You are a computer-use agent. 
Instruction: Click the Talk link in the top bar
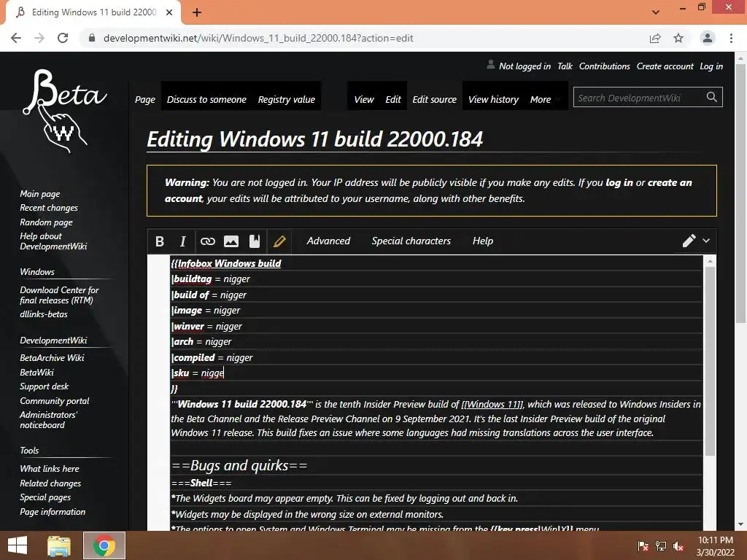click(565, 66)
